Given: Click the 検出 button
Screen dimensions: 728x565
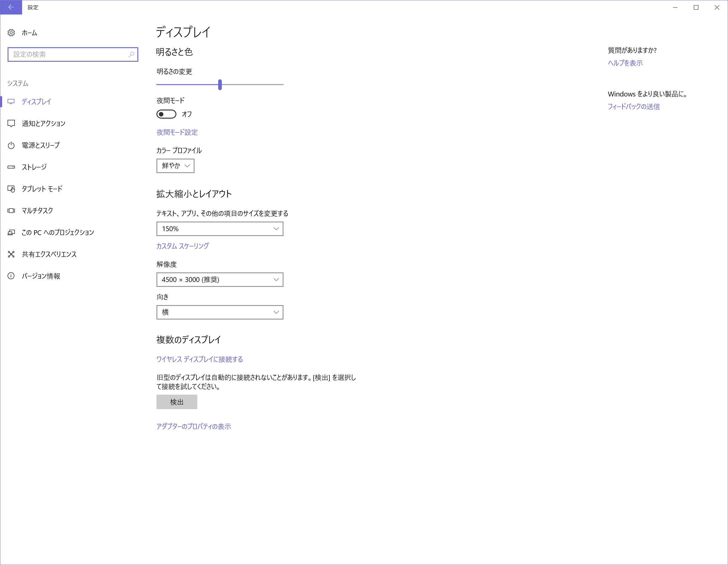Looking at the screenshot, I should [x=177, y=402].
